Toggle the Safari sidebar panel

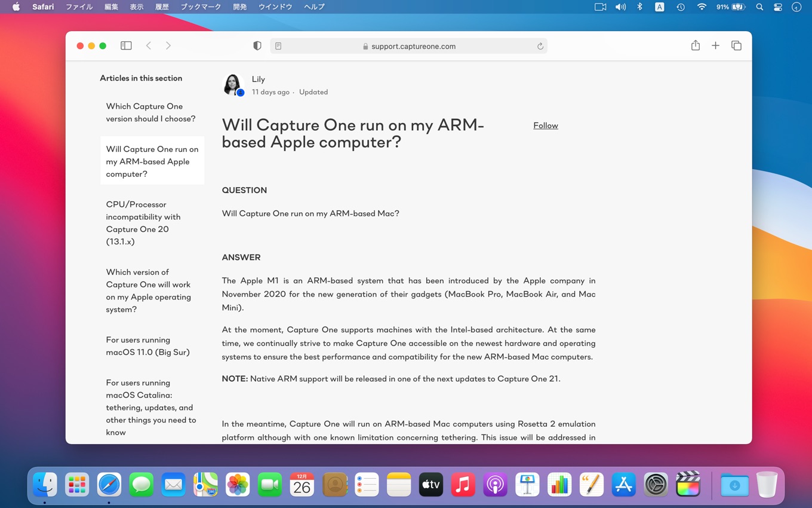(x=126, y=46)
